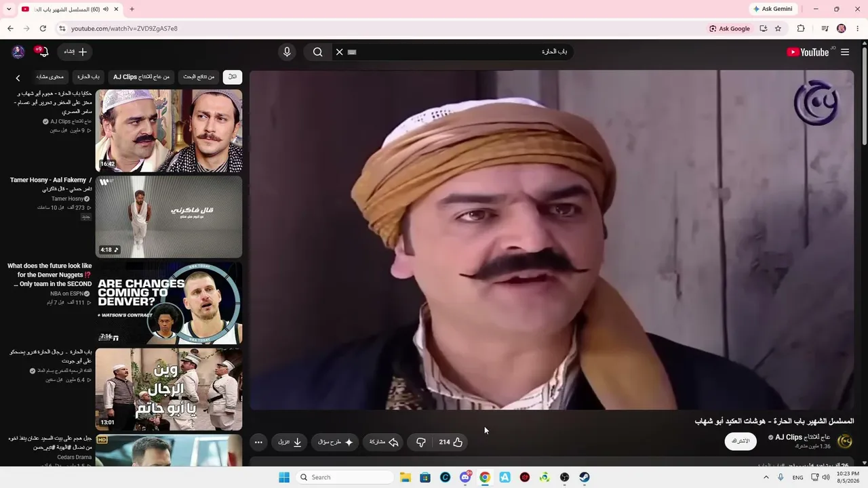Select the 'الكل' (All) filter chip
This screenshot has width=868, height=488.
(232, 77)
